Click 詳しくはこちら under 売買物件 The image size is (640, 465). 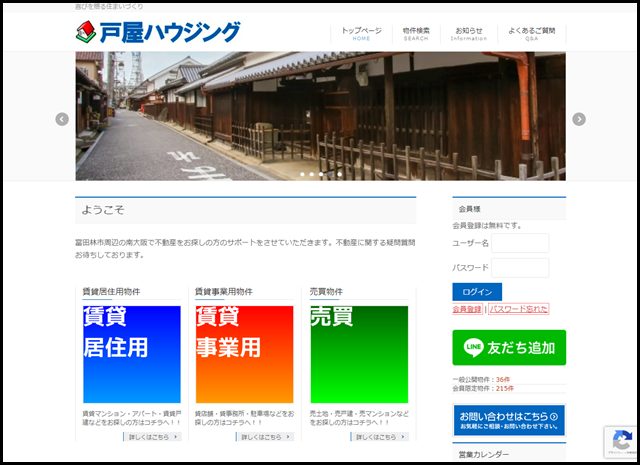click(x=380, y=437)
